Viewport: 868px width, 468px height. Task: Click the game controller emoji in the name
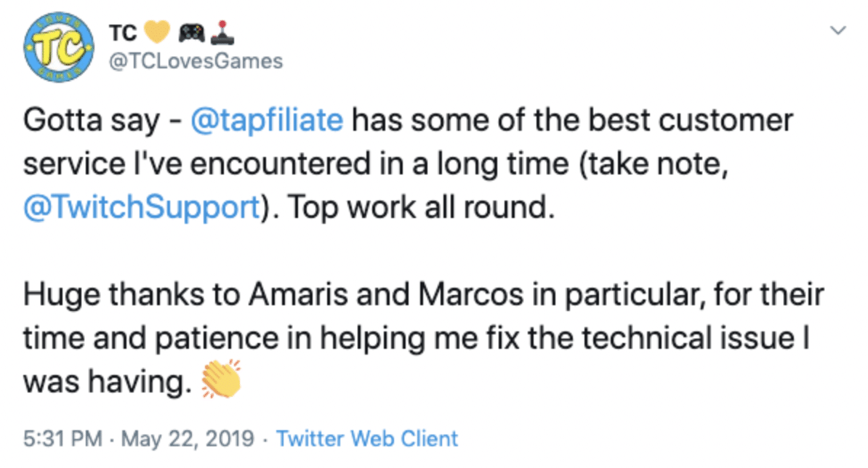point(193,32)
